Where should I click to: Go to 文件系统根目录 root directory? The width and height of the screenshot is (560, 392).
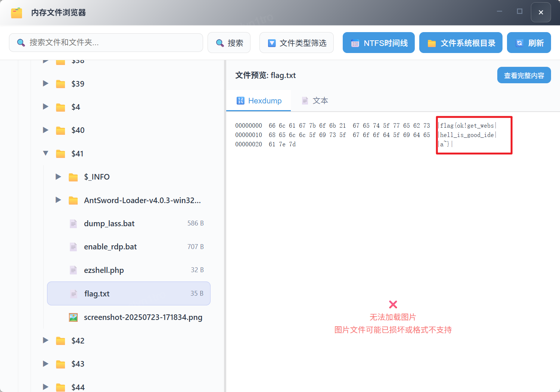(461, 43)
